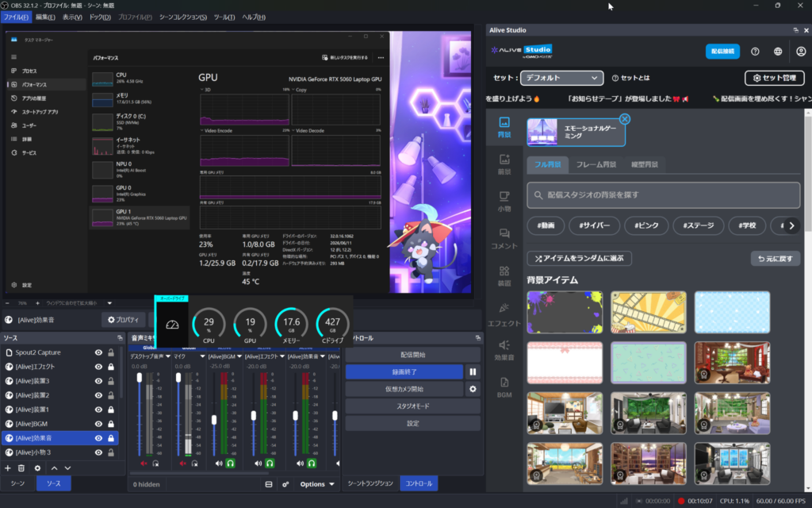Image resolution: width=812 pixels, height=508 pixels.
Task: Open the 小物 section in Alive Studio sidebar
Action: pyautogui.click(x=504, y=202)
